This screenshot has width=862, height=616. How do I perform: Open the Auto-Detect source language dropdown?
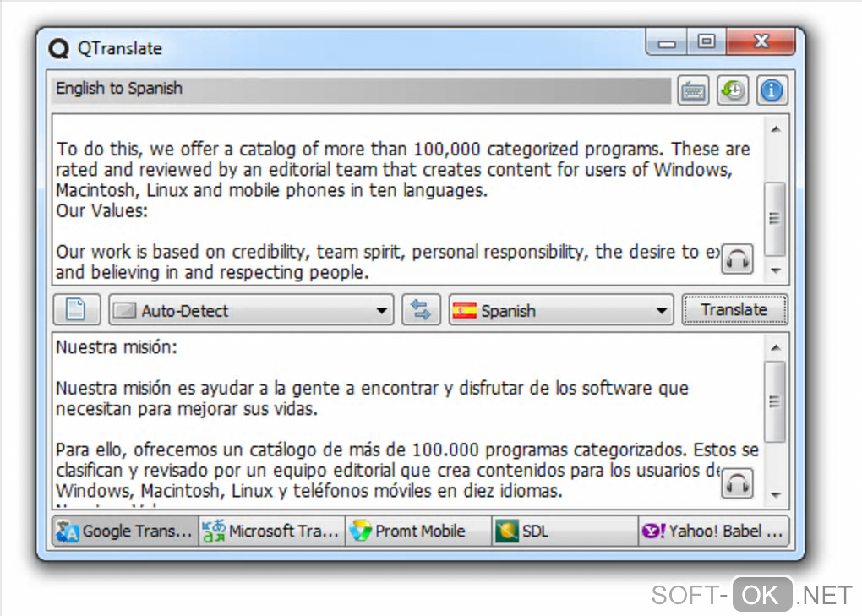point(251,310)
